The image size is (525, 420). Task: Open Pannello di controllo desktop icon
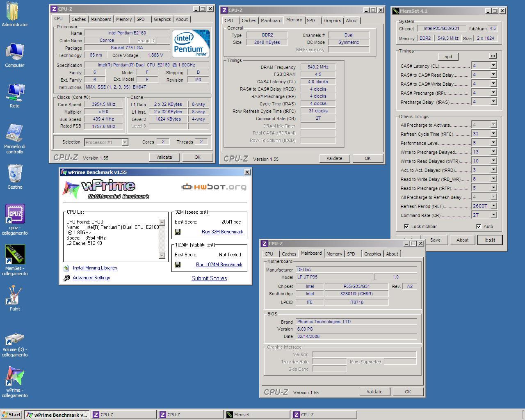[15, 133]
